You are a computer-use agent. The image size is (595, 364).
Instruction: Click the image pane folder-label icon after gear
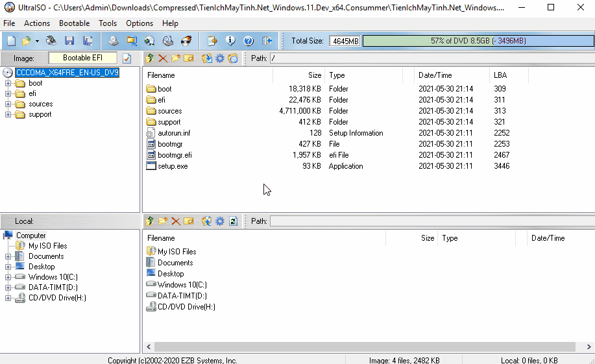[233, 58]
